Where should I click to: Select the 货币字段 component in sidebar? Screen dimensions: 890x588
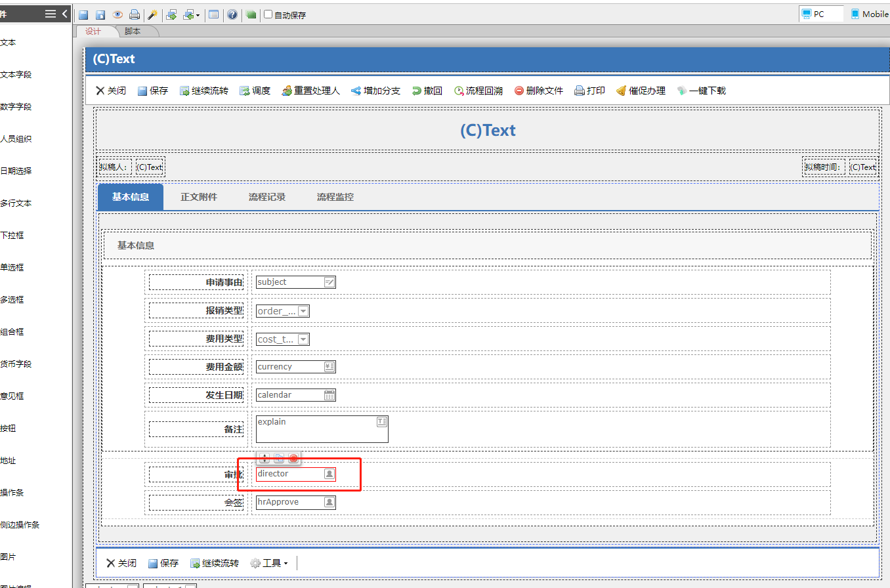[16, 364]
